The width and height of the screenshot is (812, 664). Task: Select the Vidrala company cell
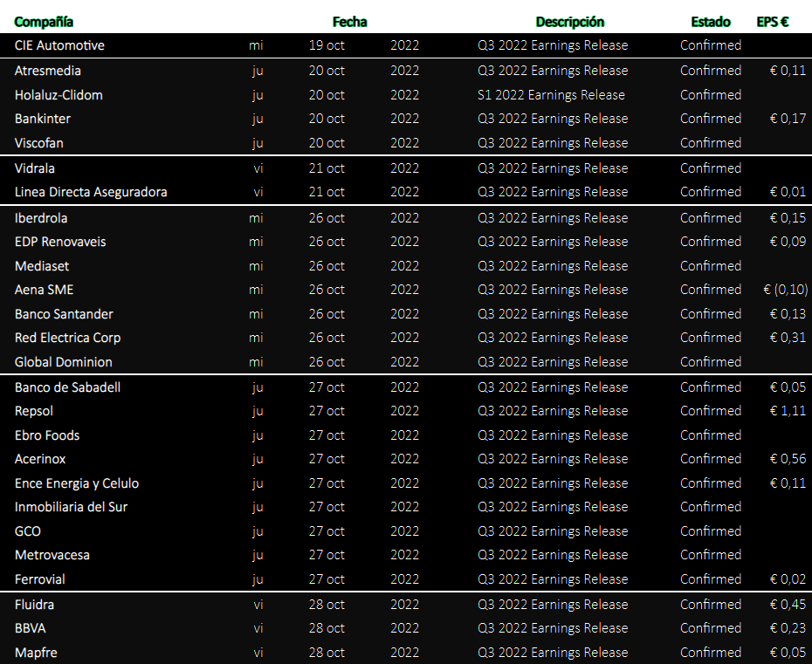35,168
